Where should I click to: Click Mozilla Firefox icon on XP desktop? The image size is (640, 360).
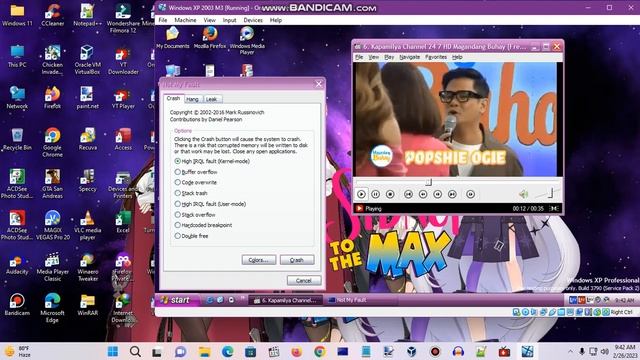(210, 38)
